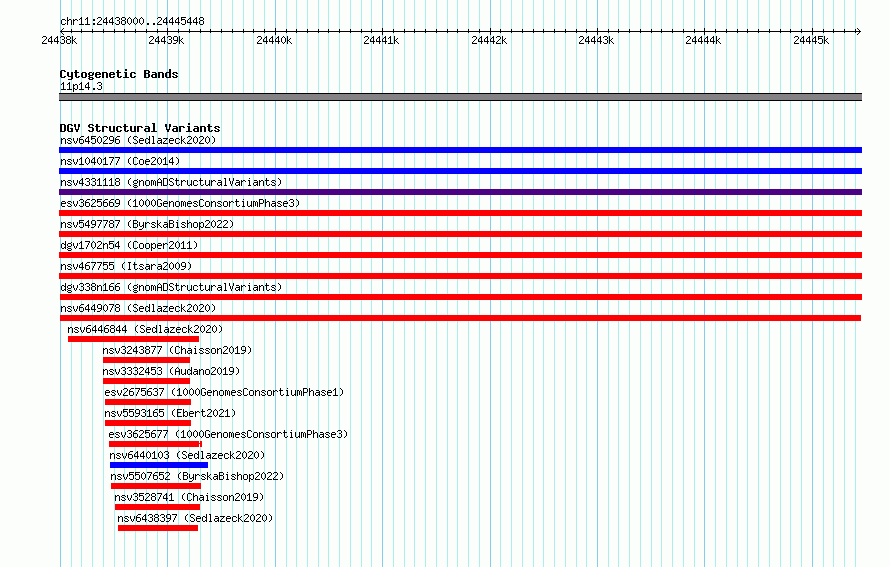The height and width of the screenshot is (567, 890).
Task: Click the blue bar for nsv1040177
Action: tap(460, 171)
